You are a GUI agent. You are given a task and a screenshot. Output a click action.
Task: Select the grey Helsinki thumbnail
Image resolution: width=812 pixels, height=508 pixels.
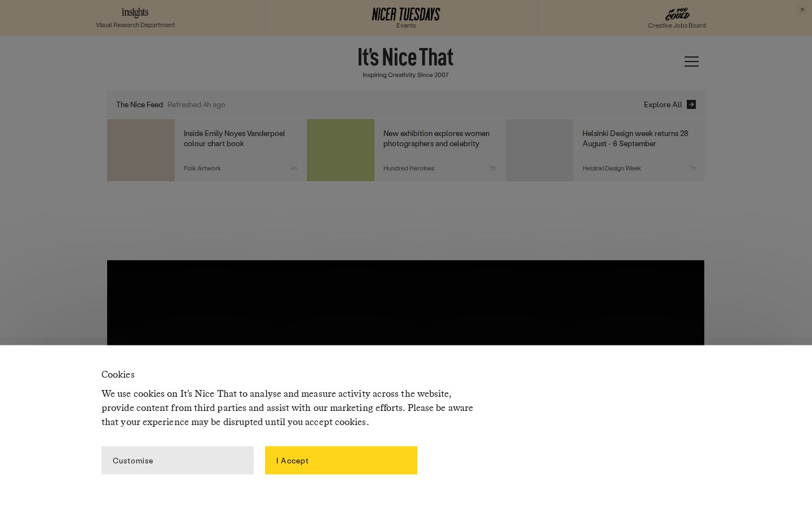click(x=540, y=150)
